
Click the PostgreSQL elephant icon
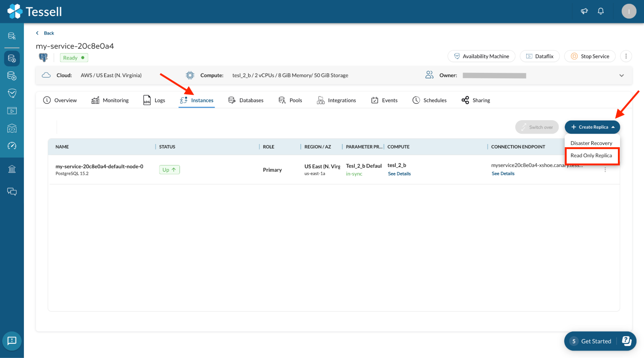point(43,57)
